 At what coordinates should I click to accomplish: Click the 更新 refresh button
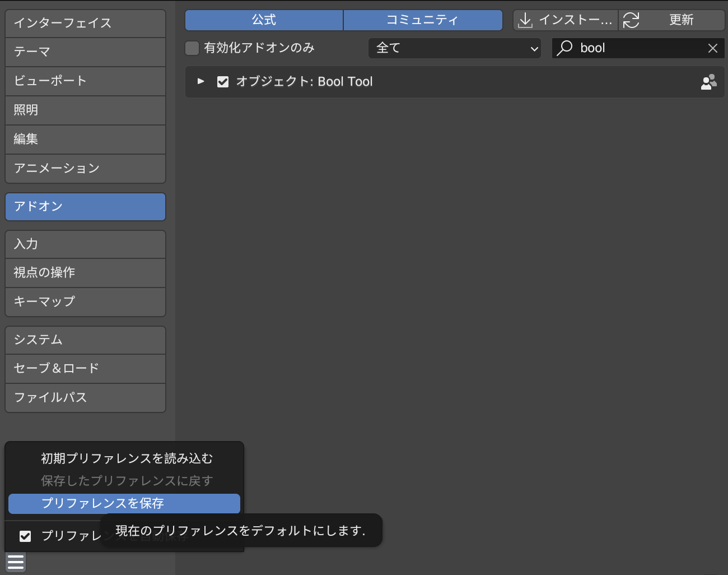(x=672, y=20)
